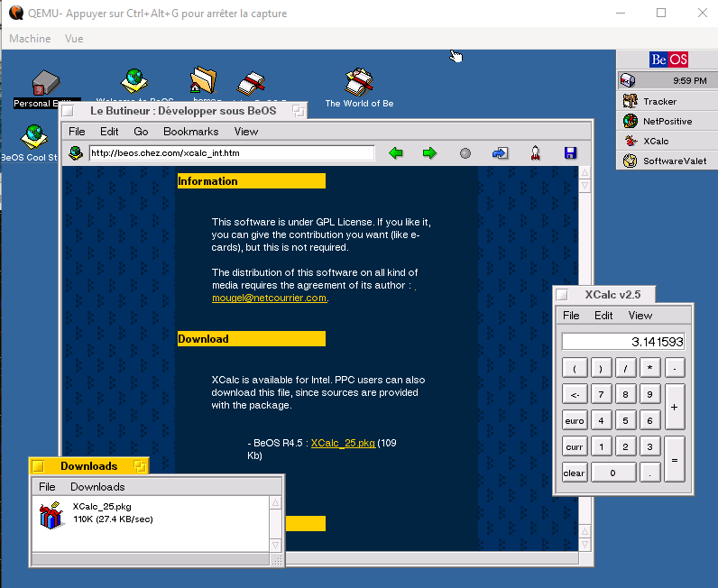
Task: Click the mailbox icon in the Deskbar tray
Action: tap(627, 80)
